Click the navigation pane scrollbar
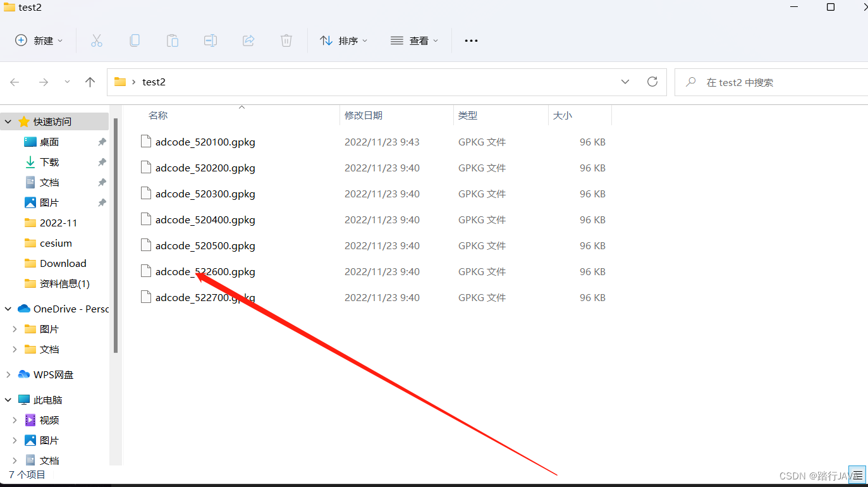This screenshot has height=487, width=868. coord(116,234)
